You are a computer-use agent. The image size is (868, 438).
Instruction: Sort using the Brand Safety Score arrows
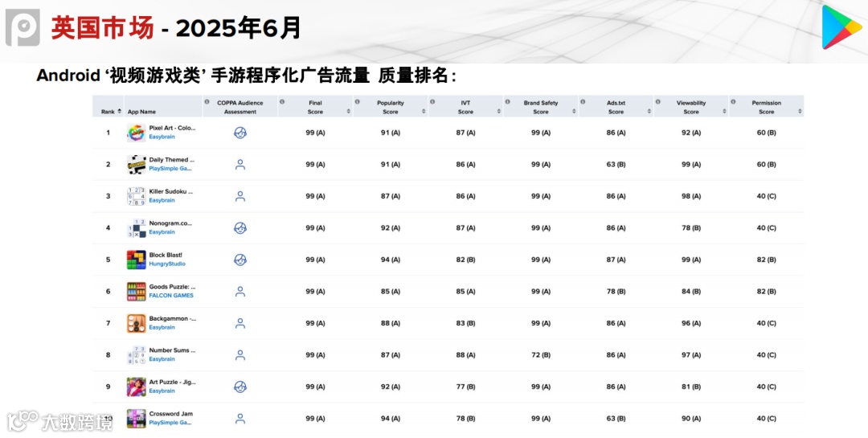coord(574,111)
